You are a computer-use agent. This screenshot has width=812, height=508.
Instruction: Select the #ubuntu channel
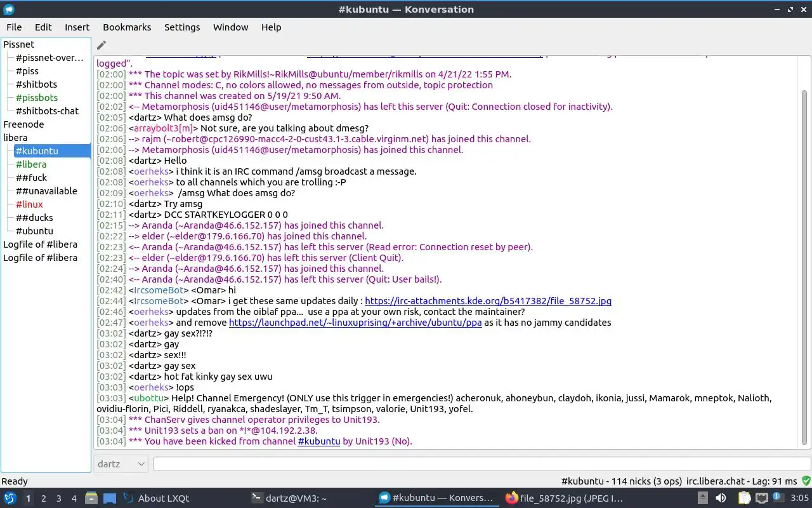point(34,231)
